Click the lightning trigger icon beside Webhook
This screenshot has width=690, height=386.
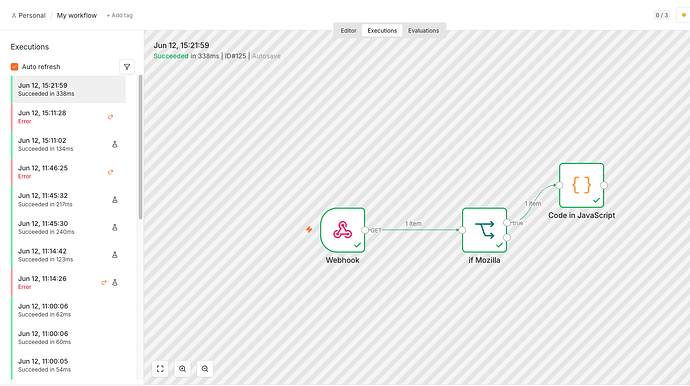click(309, 229)
